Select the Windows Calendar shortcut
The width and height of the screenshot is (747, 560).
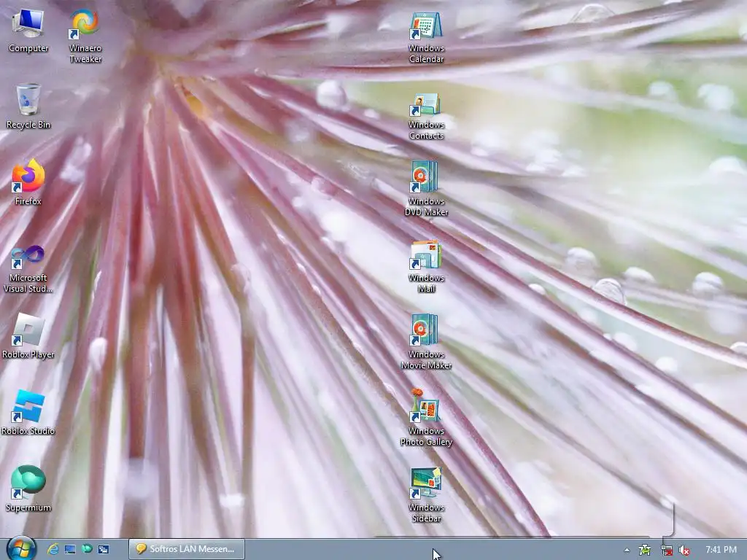(426, 37)
